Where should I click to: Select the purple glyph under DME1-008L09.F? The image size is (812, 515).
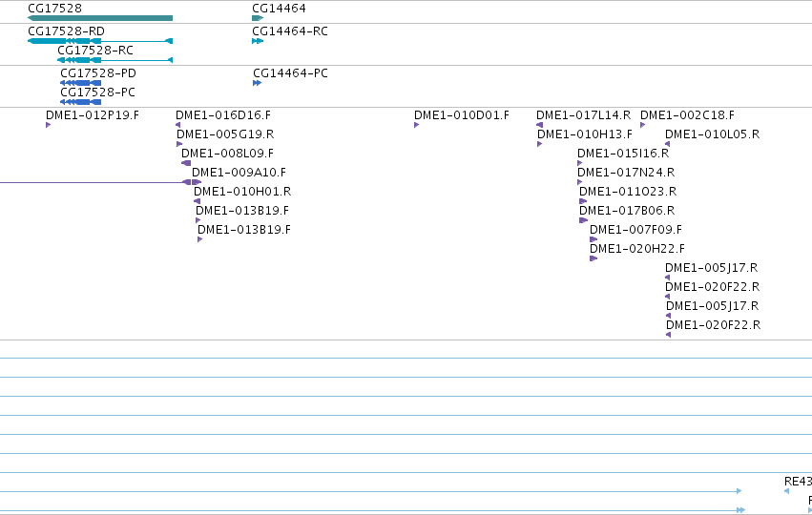coord(186,163)
